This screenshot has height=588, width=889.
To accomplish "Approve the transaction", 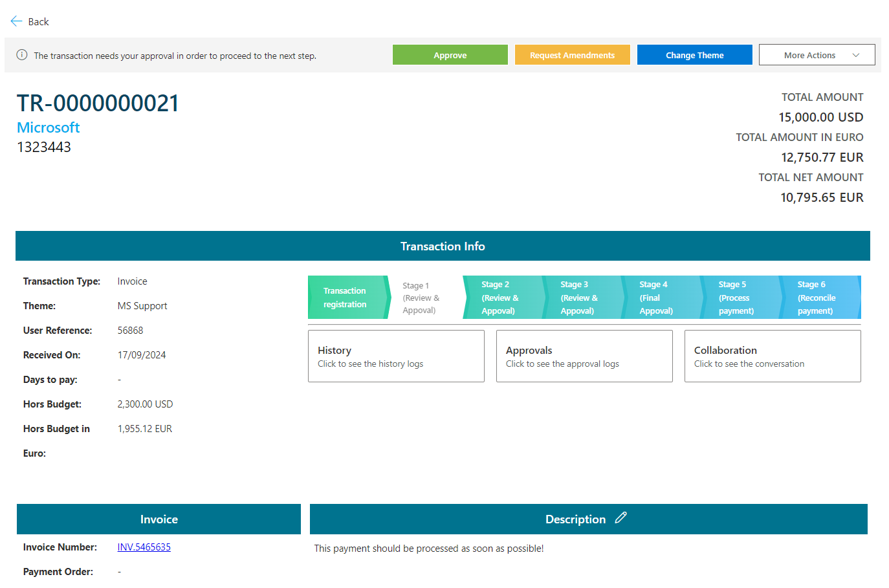I will pyautogui.click(x=450, y=55).
